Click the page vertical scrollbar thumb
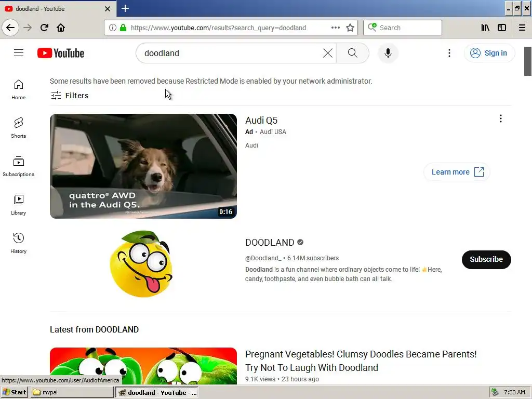This screenshot has width=532, height=399. [528, 61]
